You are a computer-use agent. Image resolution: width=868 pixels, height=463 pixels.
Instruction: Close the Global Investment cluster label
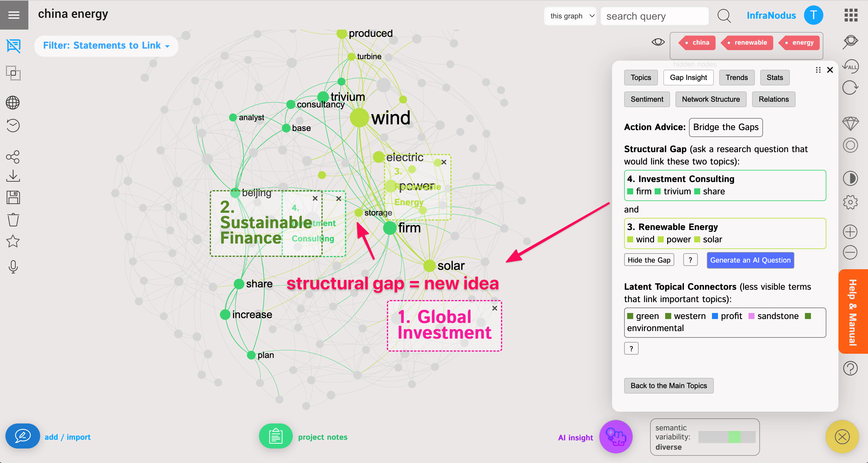495,308
